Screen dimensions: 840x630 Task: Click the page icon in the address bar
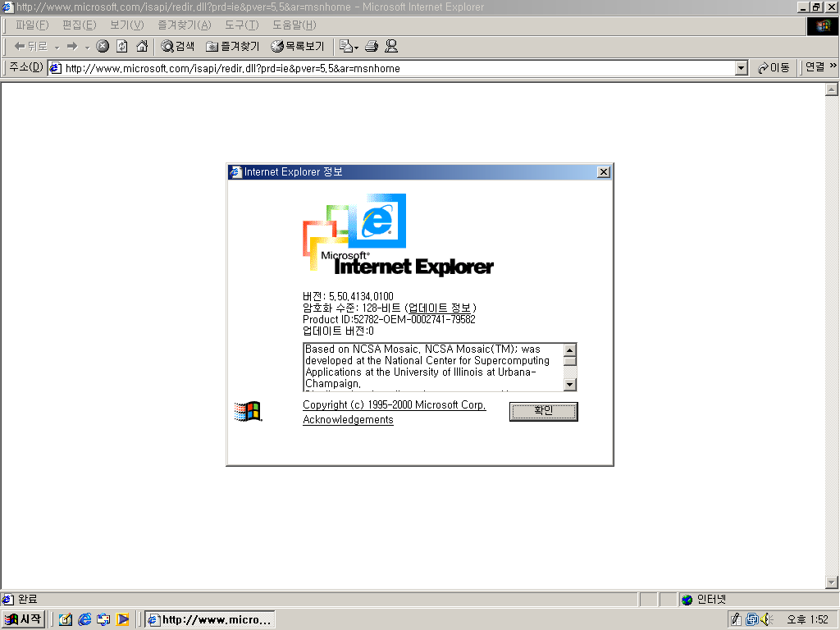tap(55, 69)
